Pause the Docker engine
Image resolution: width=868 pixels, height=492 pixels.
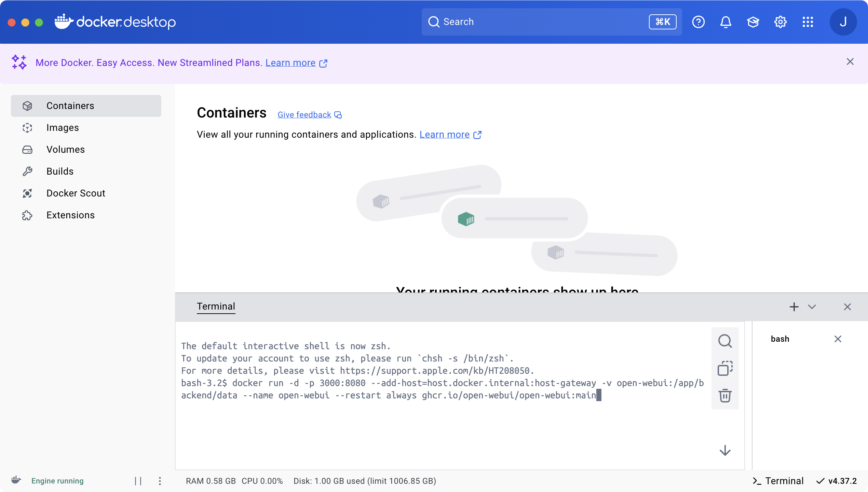point(138,481)
